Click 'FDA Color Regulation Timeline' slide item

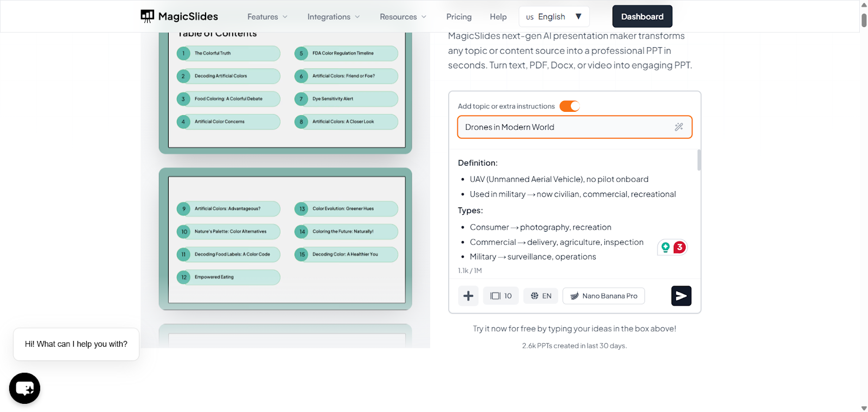tap(346, 53)
